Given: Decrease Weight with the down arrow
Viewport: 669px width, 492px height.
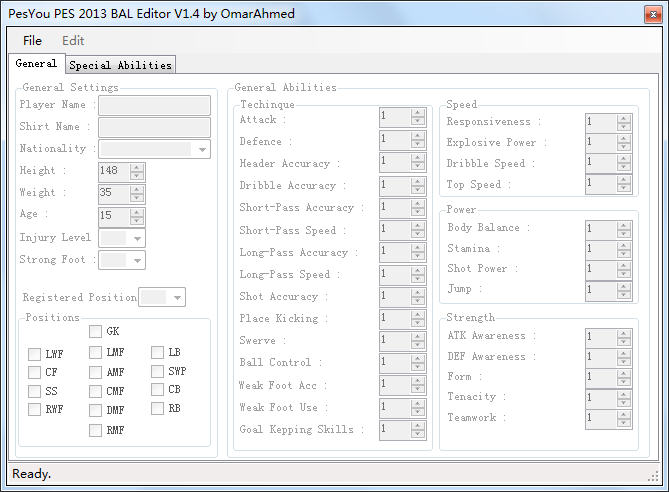Looking at the screenshot, I should (x=137, y=198).
